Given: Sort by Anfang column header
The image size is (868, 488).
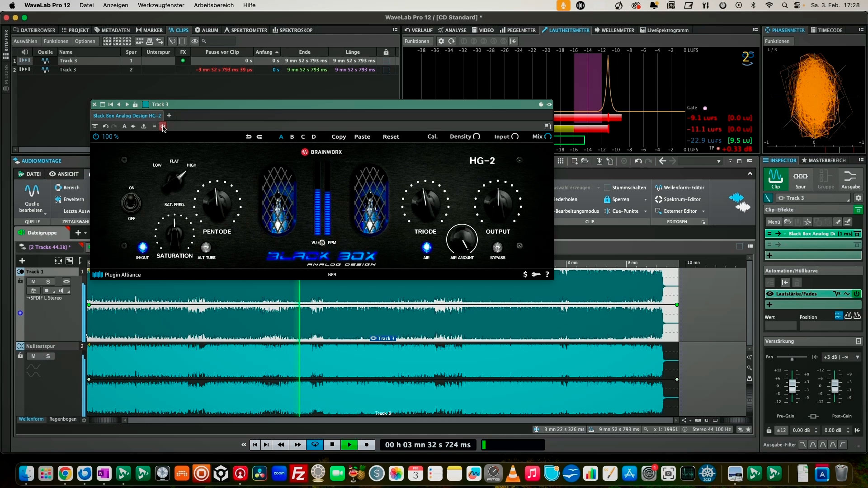Looking at the screenshot, I should pyautogui.click(x=267, y=52).
